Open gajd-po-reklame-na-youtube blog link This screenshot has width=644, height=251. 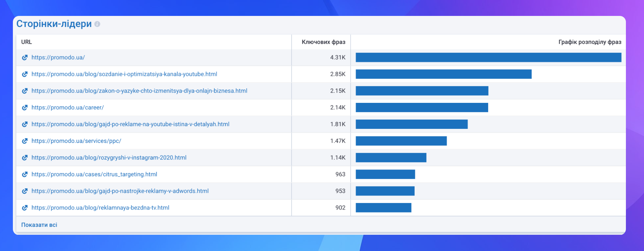[130, 124]
